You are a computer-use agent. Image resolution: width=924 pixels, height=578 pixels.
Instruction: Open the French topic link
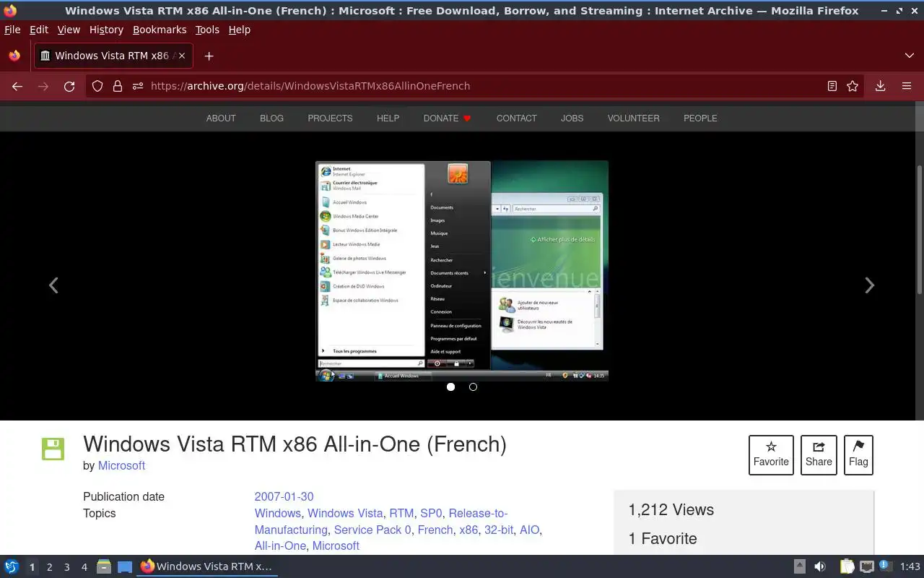click(x=435, y=530)
